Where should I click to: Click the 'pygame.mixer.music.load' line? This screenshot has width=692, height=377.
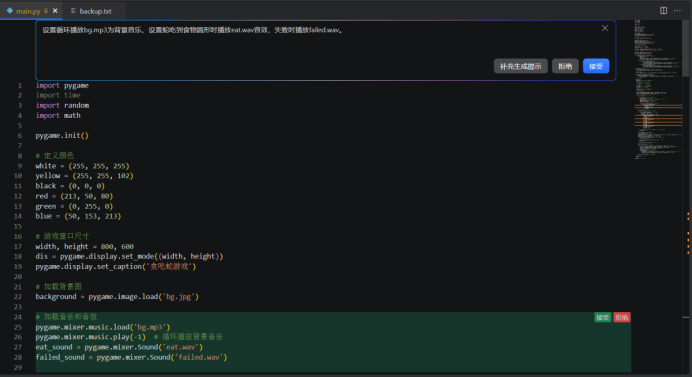[103, 327]
